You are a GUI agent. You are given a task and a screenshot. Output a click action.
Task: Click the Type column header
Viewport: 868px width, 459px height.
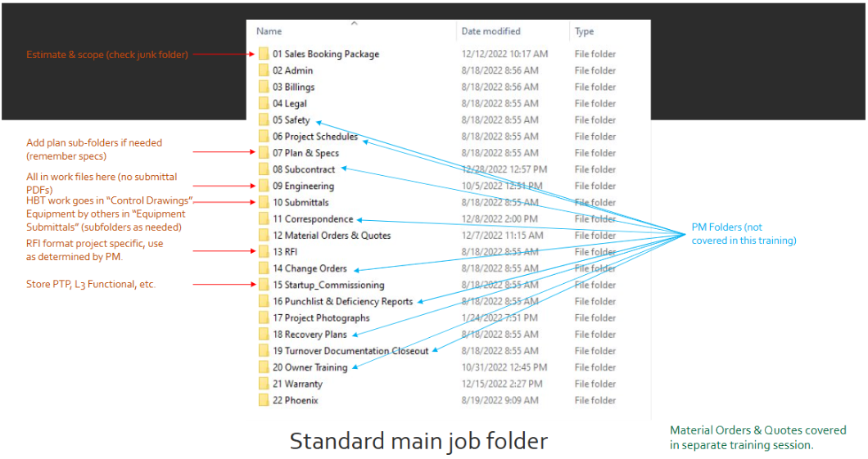(x=584, y=32)
